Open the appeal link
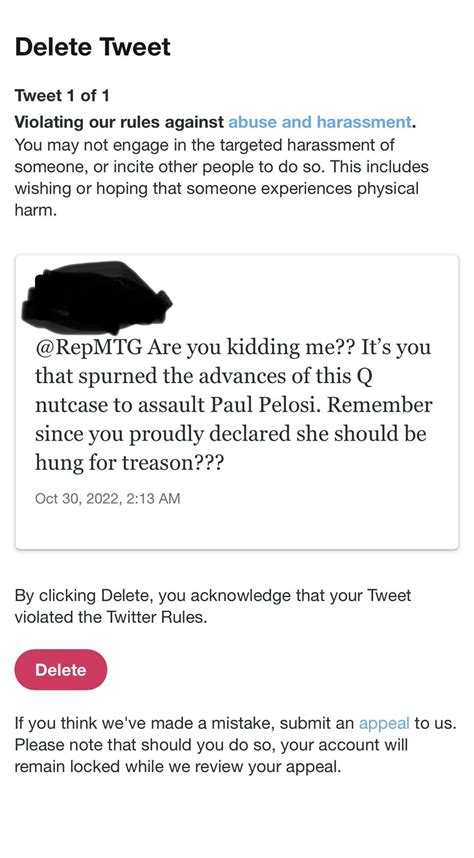The image size is (474, 858). pyautogui.click(x=384, y=723)
